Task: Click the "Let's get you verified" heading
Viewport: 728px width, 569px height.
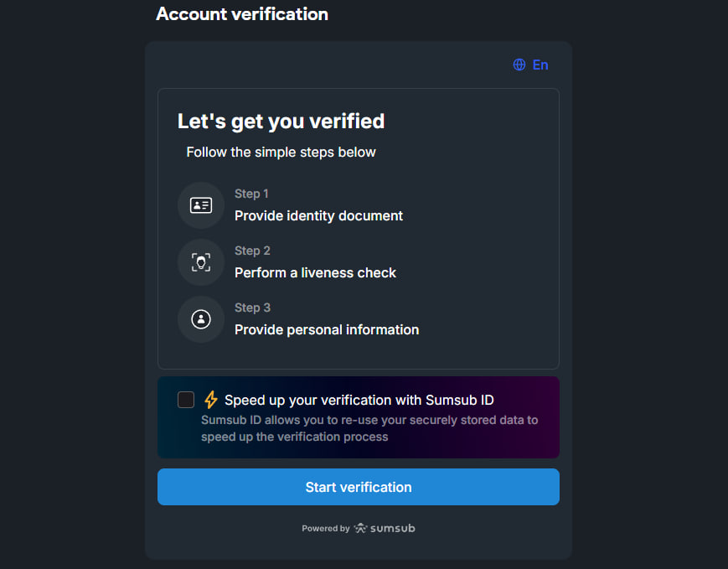Action: pos(281,121)
